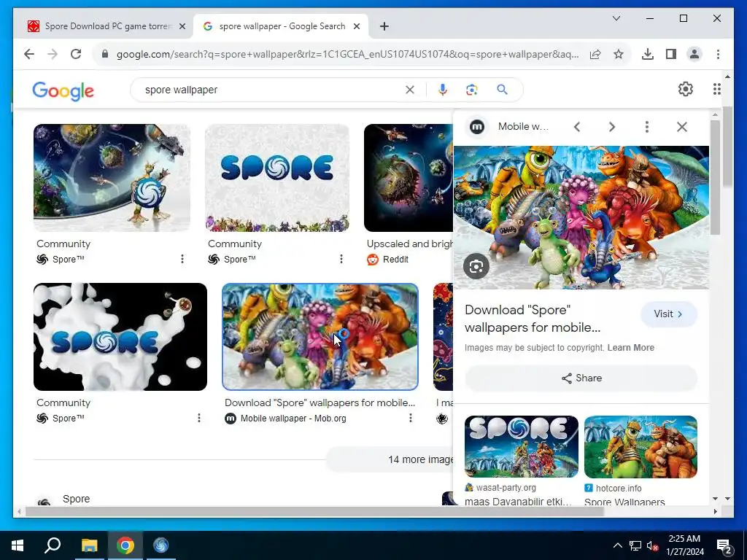The height and width of the screenshot is (560, 747).
Task: Open options for the Spore logo Community result
Action: click(341, 259)
